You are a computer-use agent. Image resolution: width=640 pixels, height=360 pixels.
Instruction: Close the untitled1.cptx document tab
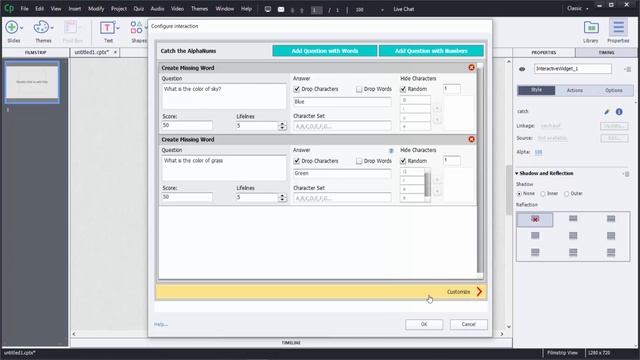pos(115,52)
